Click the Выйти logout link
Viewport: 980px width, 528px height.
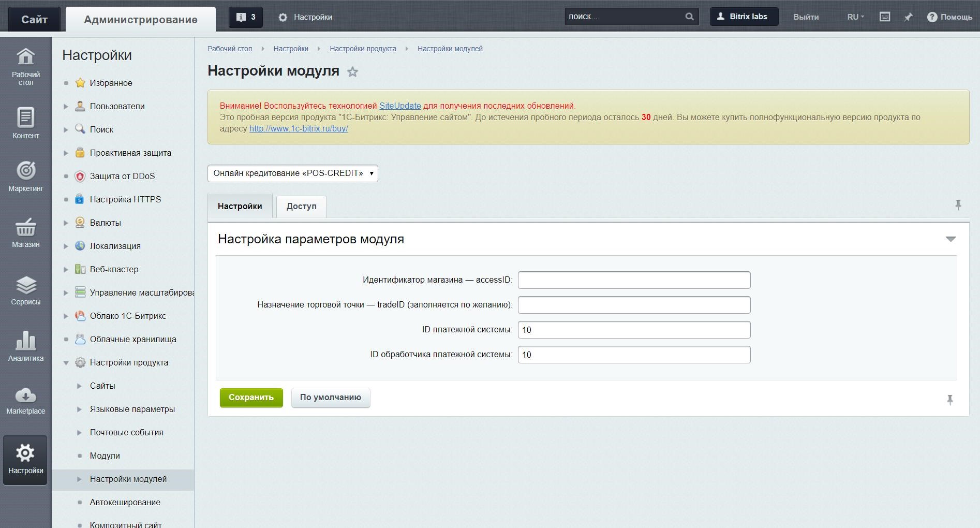coord(806,17)
